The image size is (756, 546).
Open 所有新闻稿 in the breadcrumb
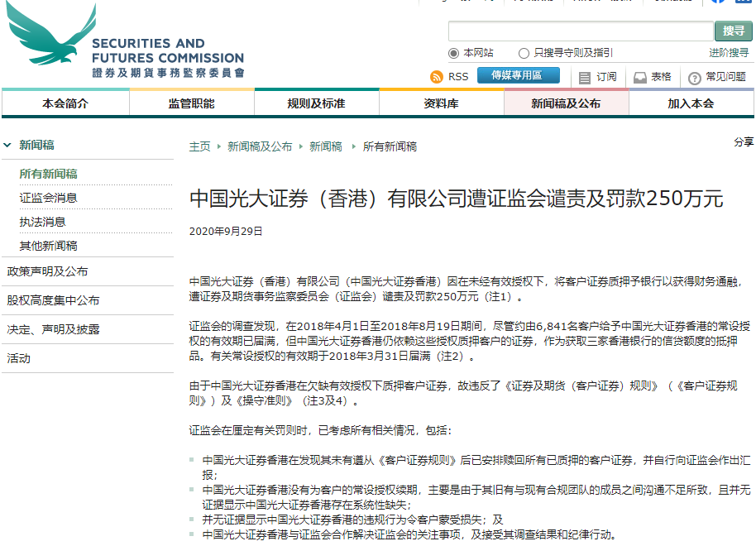[x=390, y=146]
